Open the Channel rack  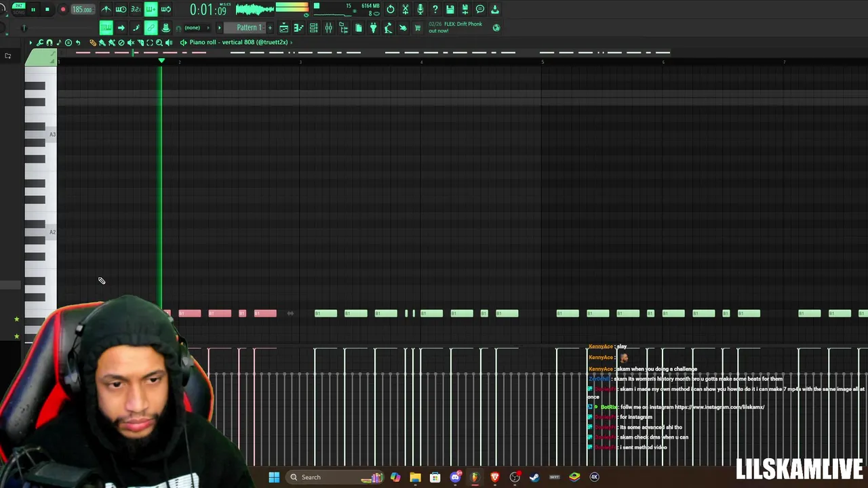[x=313, y=28]
